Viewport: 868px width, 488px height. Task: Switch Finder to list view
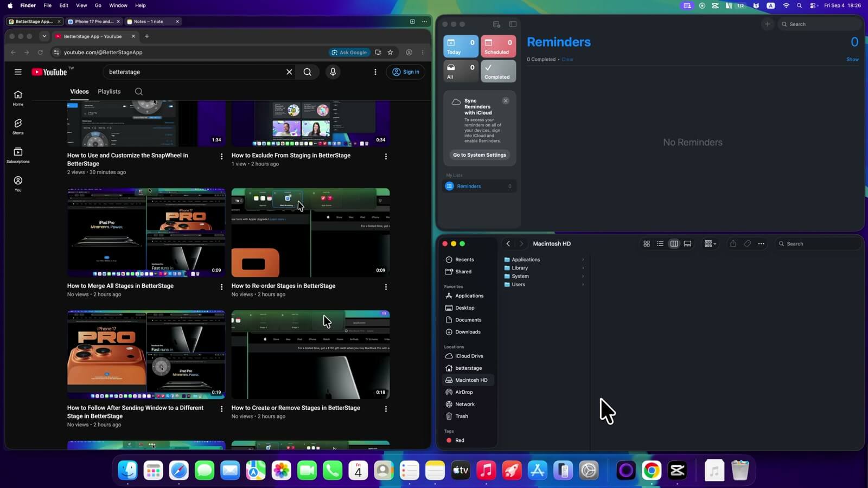660,243
